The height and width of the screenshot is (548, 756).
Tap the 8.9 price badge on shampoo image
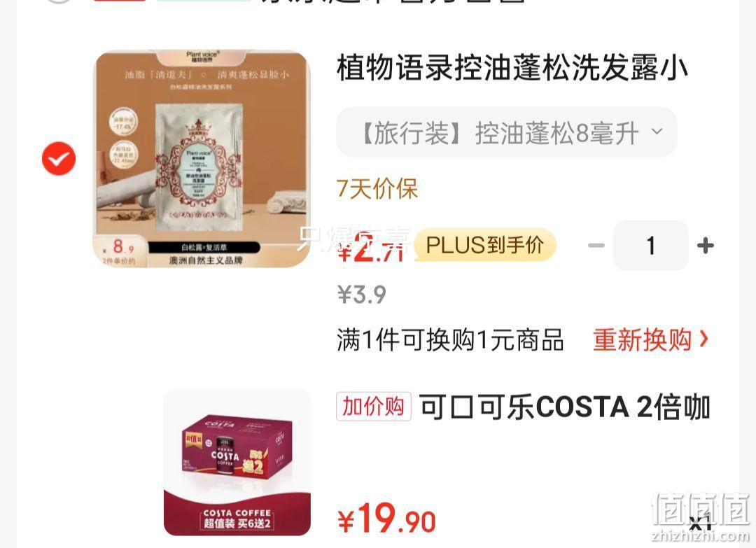coord(120,251)
